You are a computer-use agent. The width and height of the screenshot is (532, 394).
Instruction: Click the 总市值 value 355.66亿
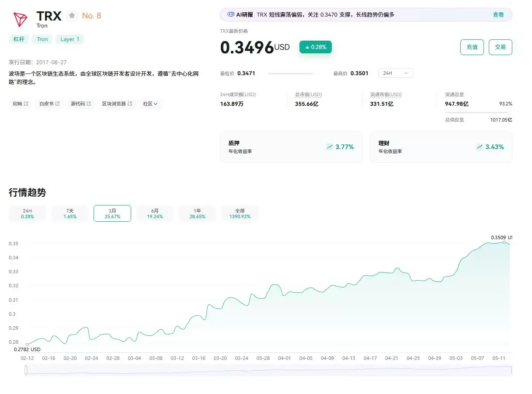tap(307, 104)
